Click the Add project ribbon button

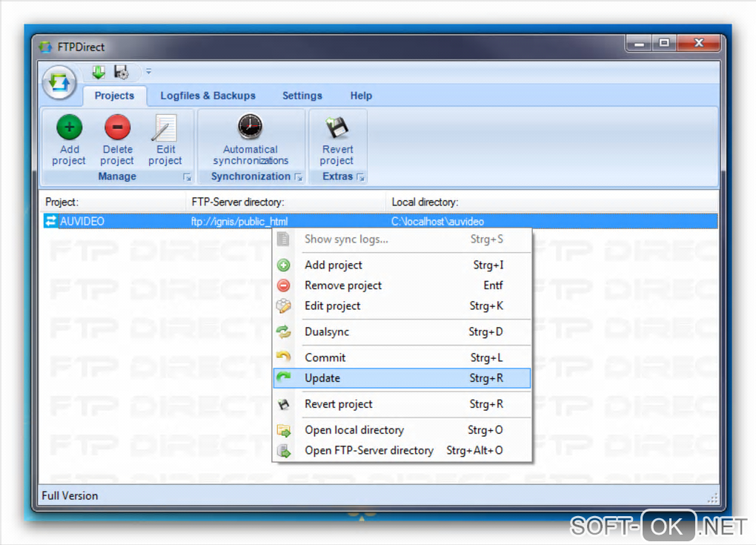[x=69, y=140]
